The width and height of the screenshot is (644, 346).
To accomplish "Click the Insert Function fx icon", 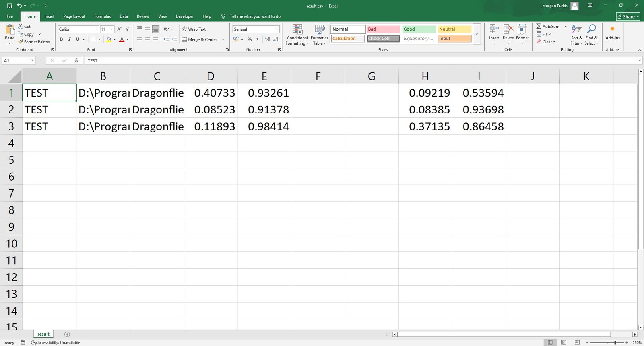I will (x=76, y=60).
